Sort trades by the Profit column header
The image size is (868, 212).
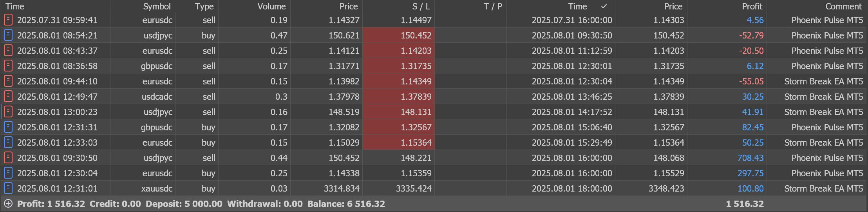752,6
